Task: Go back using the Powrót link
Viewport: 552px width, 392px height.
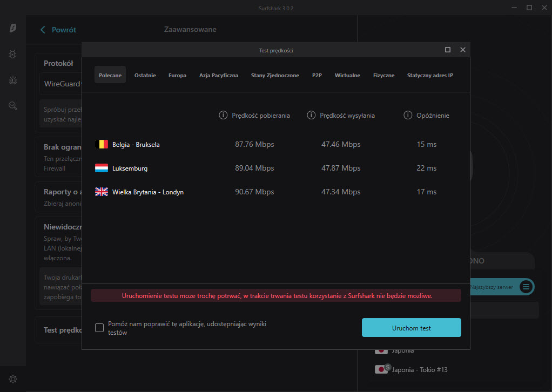Action: tap(64, 30)
